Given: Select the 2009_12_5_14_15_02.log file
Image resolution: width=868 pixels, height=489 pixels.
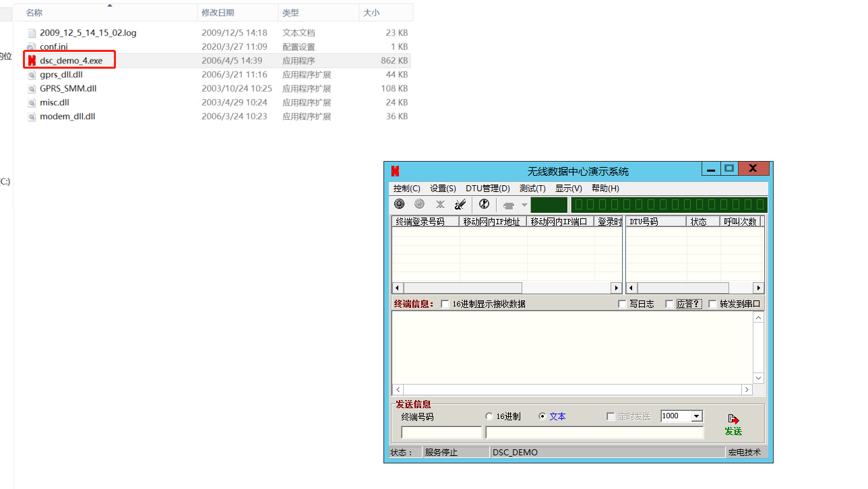Looking at the screenshot, I should coord(88,32).
